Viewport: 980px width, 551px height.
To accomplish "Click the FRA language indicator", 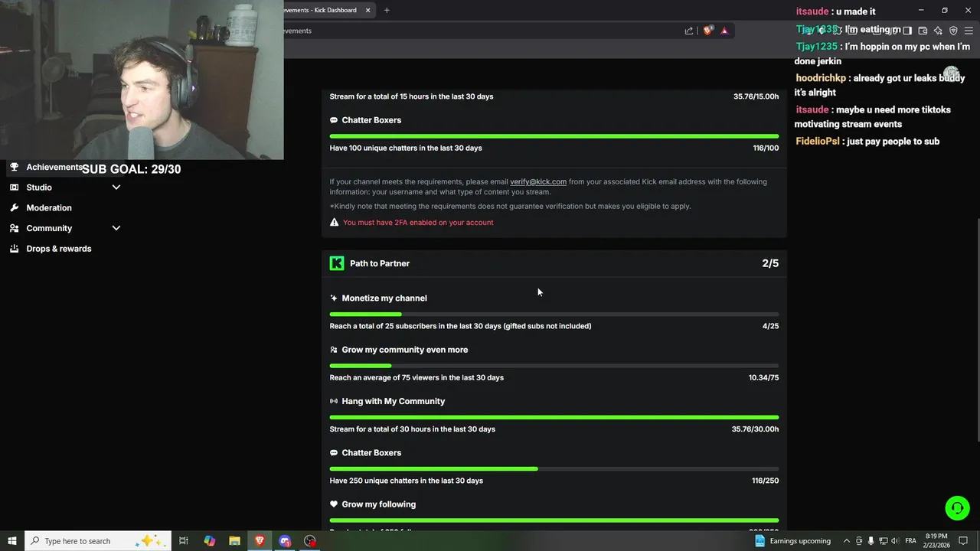I will tap(910, 541).
